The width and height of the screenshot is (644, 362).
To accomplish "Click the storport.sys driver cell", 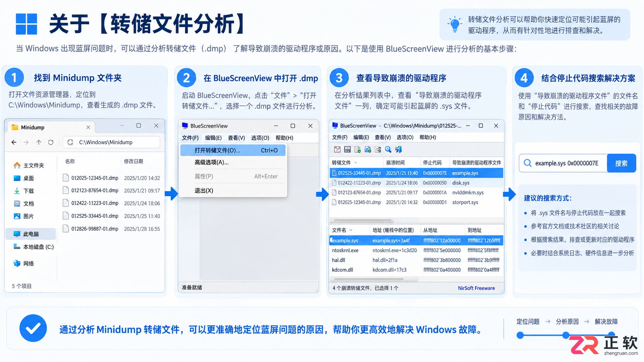I will (x=465, y=202).
